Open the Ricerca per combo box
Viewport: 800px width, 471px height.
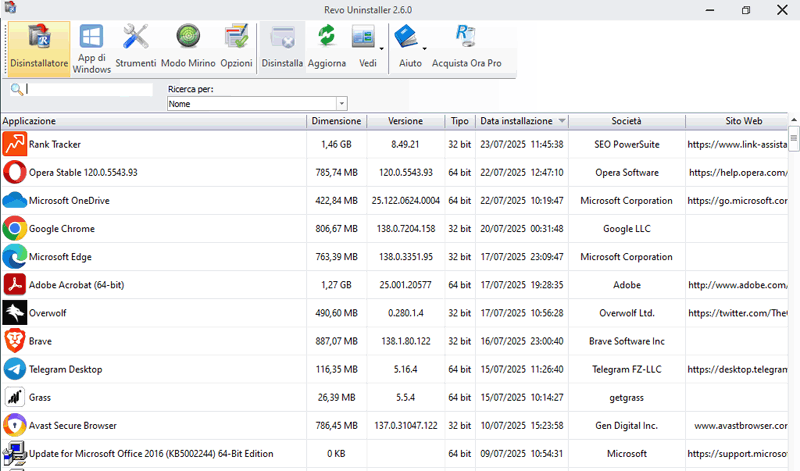pyautogui.click(x=257, y=104)
